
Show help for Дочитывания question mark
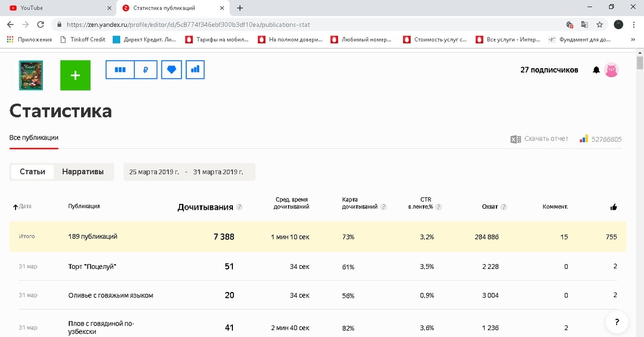click(239, 207)
